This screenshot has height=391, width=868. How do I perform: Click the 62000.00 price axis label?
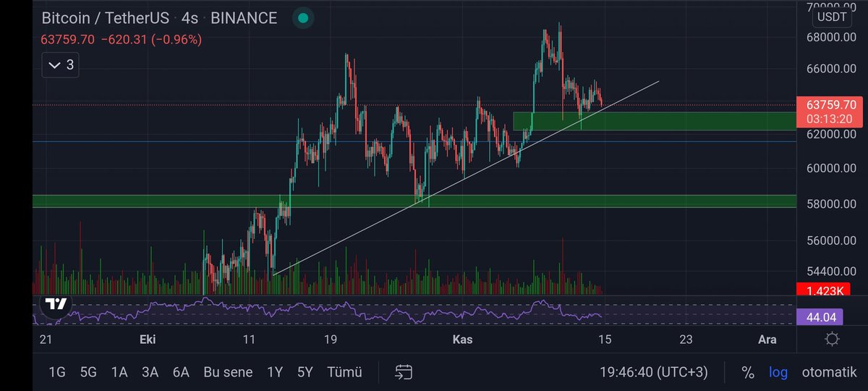point(833,134)
